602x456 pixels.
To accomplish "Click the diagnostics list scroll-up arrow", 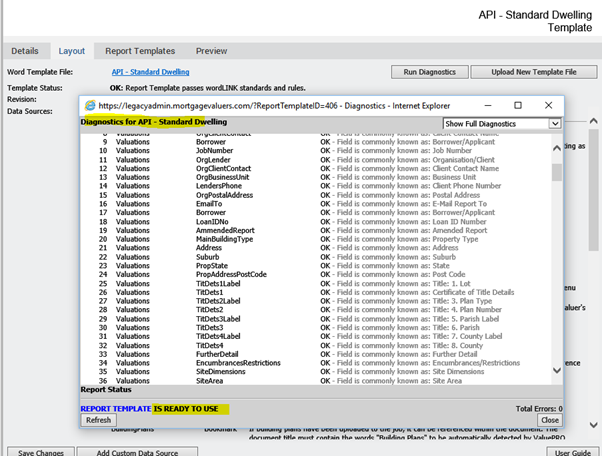I will [x=557, y=148].
